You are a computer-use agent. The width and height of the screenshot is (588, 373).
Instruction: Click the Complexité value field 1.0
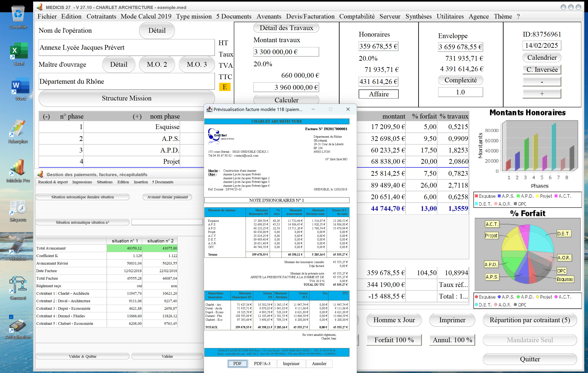[x=461, y=92]
